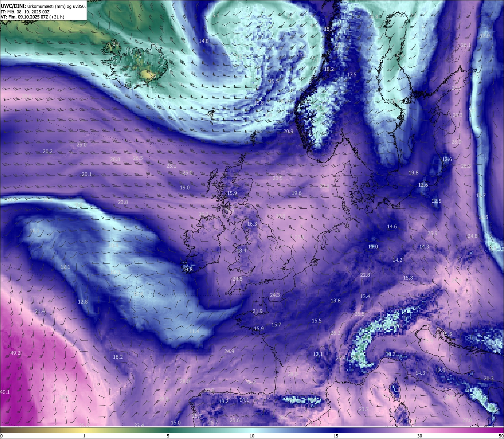
Task: Click the value 21.4 on the map
Action: point(40,311)
